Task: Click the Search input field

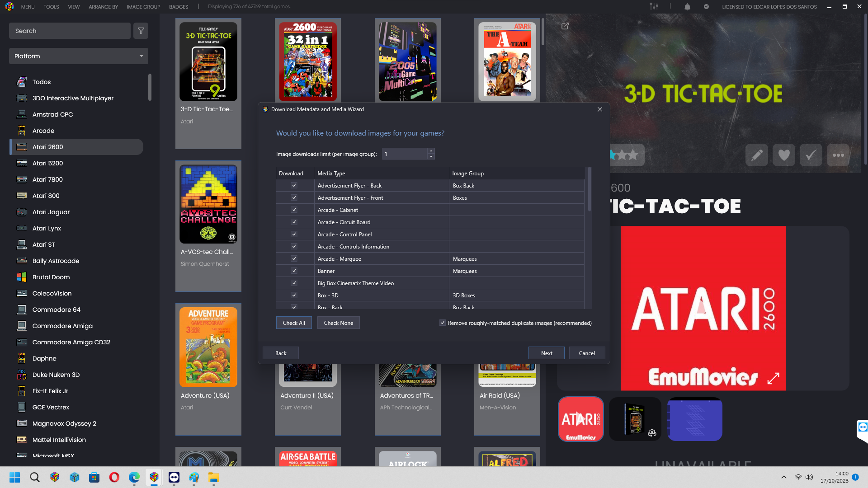Action: point(70,31)
